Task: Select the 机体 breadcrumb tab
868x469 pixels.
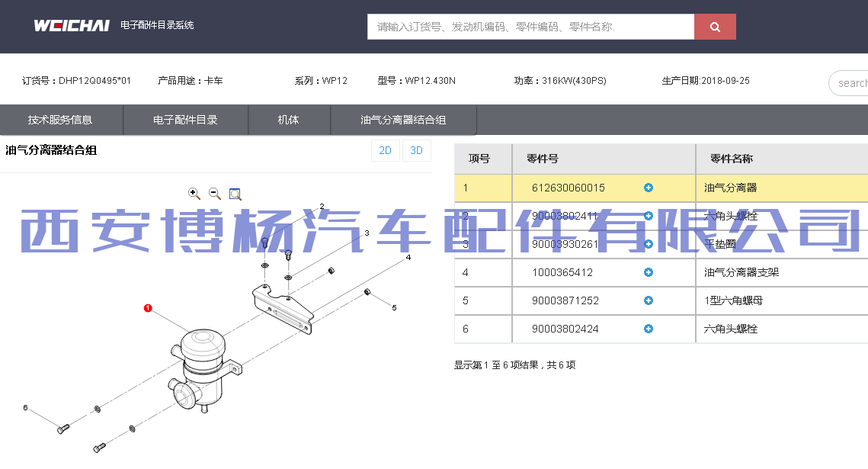Action: tap(288, 120)
